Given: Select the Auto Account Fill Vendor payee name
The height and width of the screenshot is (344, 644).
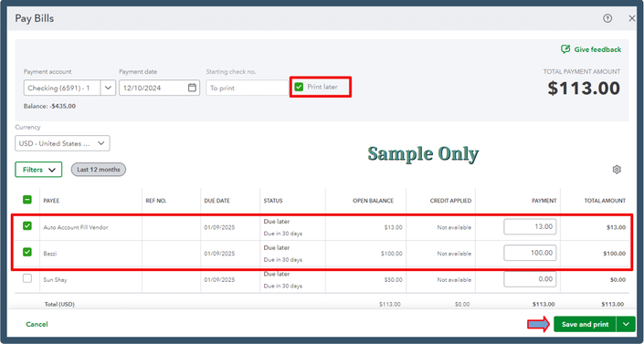Looking at the screenshot, I should tap(76, 227).
